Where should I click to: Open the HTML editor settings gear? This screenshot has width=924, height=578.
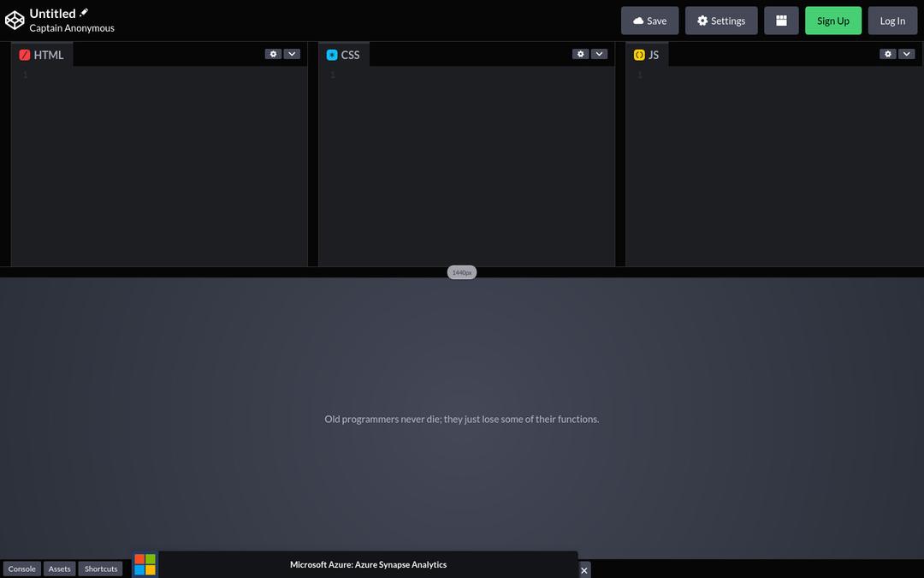pos(272,53)
